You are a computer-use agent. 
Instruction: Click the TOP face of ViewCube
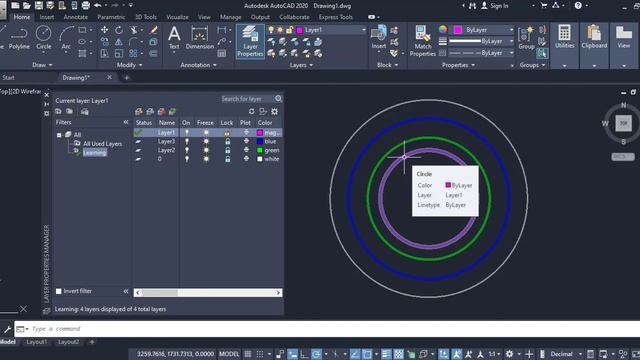623,123
